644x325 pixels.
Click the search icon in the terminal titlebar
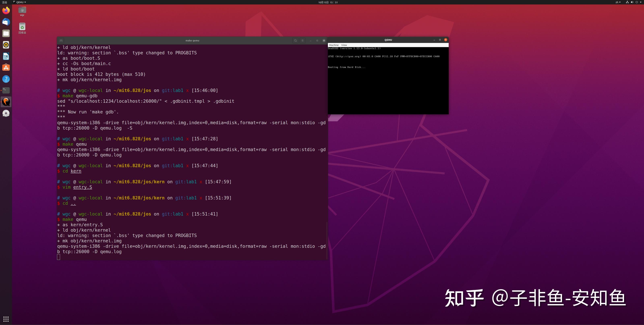coord(295,40)
